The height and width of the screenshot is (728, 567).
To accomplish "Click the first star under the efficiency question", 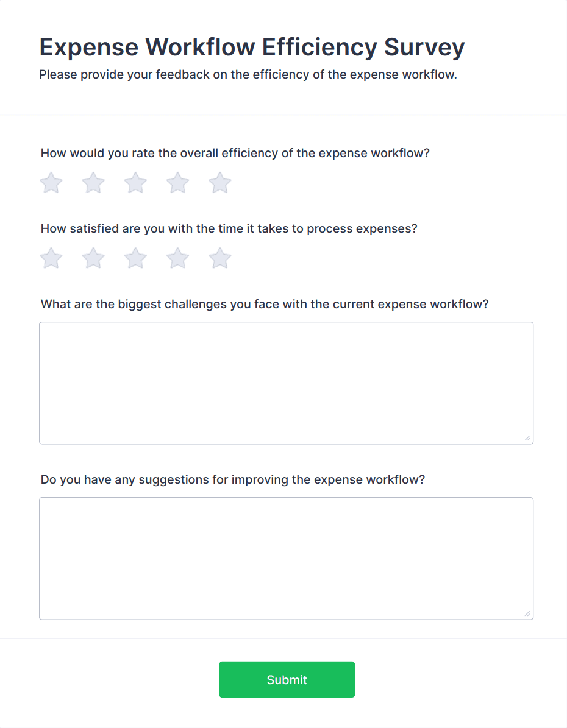I will coord(51,182).
